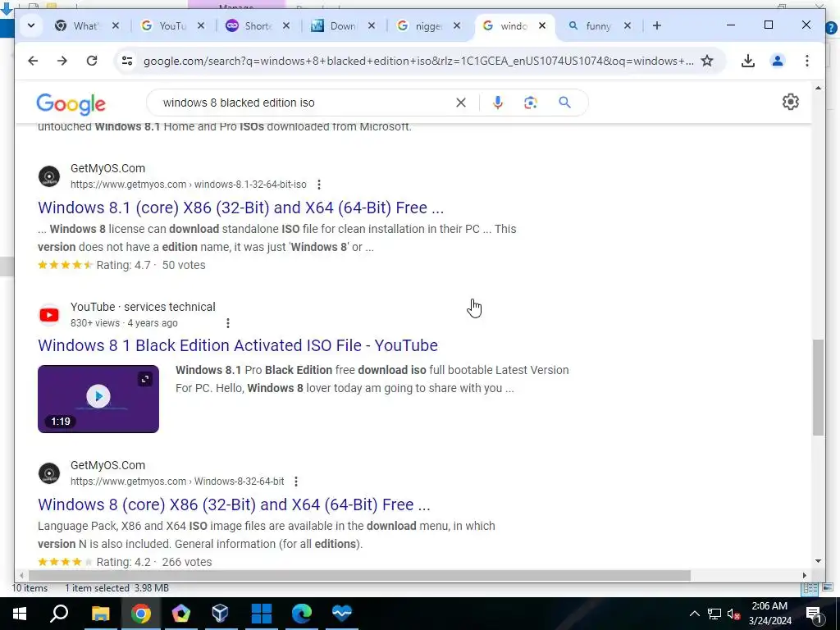Open Chrome downloads icon
The image size is (840, 630).
tap(748, 61)
